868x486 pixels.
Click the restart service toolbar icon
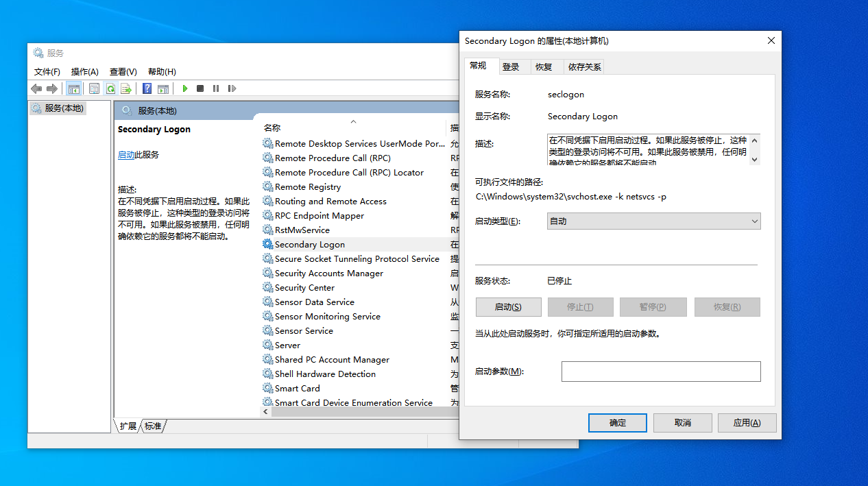tap(232, 88)
